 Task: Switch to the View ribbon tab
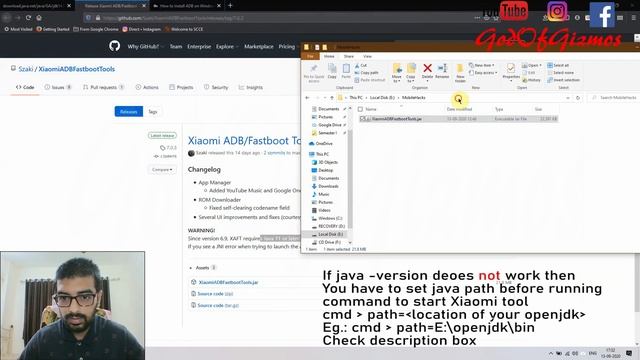(x=367, y=56)
